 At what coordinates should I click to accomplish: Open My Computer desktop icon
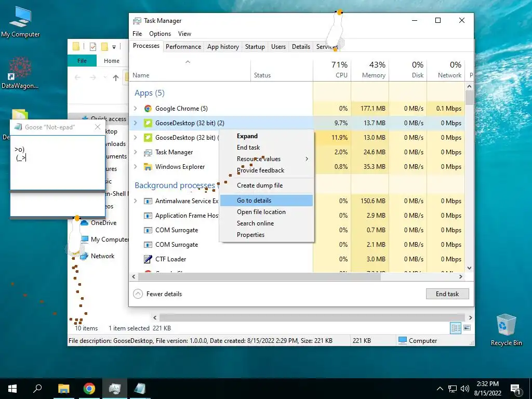20,22
